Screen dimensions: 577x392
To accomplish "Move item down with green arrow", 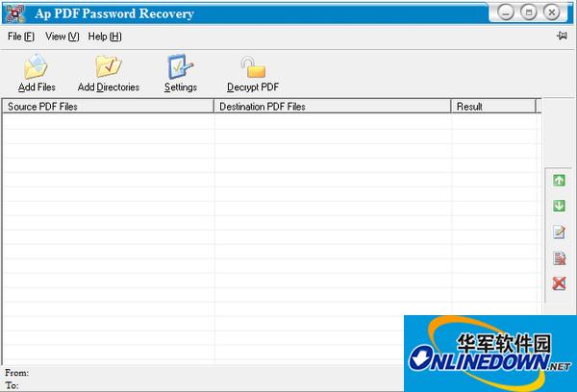I will click(559, 206).
